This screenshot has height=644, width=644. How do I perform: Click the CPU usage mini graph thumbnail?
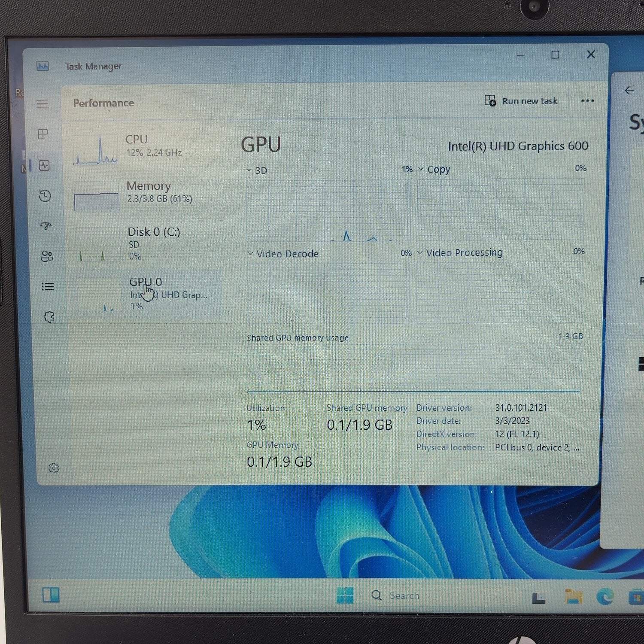coord(95,150)
